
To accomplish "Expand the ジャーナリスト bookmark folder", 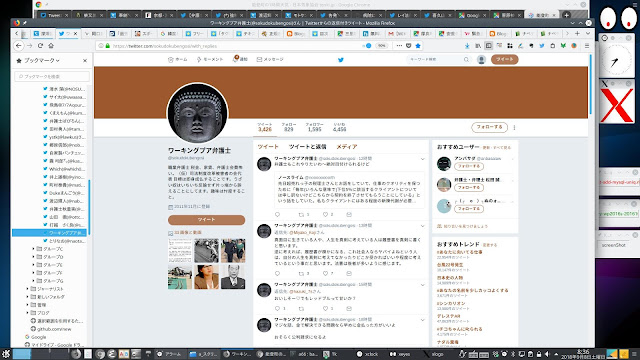I will tap(28, 289).
